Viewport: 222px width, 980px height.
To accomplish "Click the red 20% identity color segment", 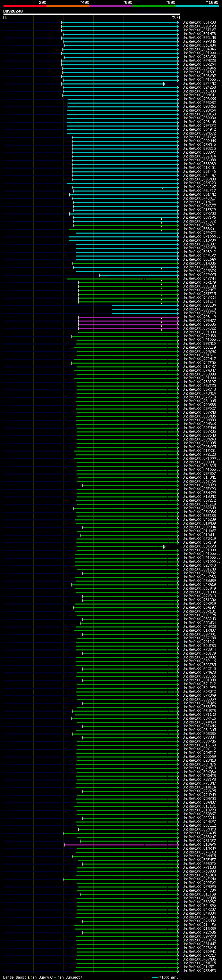I will [x=25, y=6].
